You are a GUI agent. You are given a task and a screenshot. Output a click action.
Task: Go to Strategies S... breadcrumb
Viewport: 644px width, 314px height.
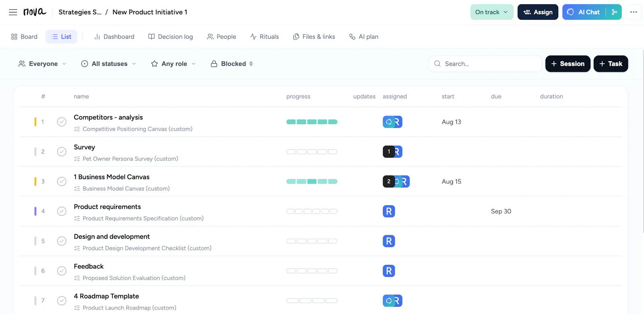point(80,12)
